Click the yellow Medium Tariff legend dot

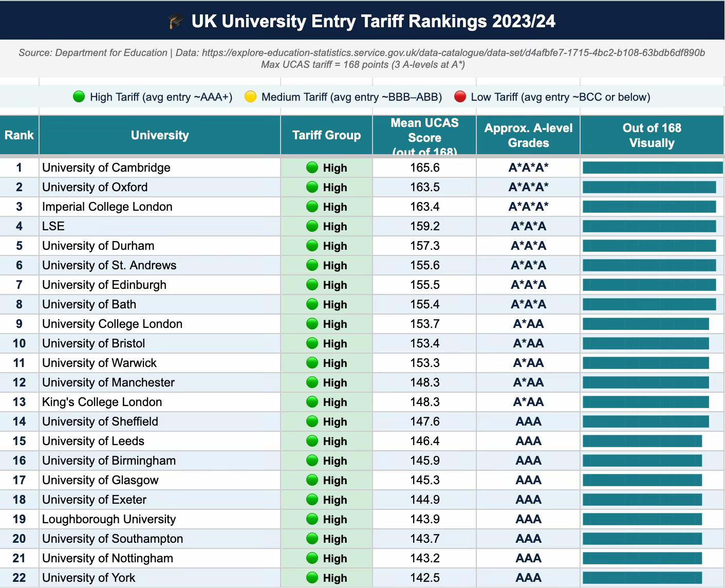tap(250, 97)
